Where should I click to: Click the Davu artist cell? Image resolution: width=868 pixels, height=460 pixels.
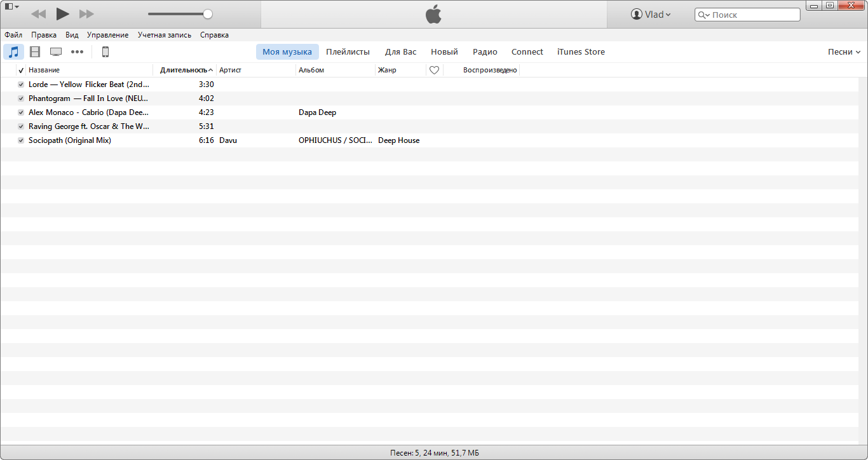[x=228, y=140]
